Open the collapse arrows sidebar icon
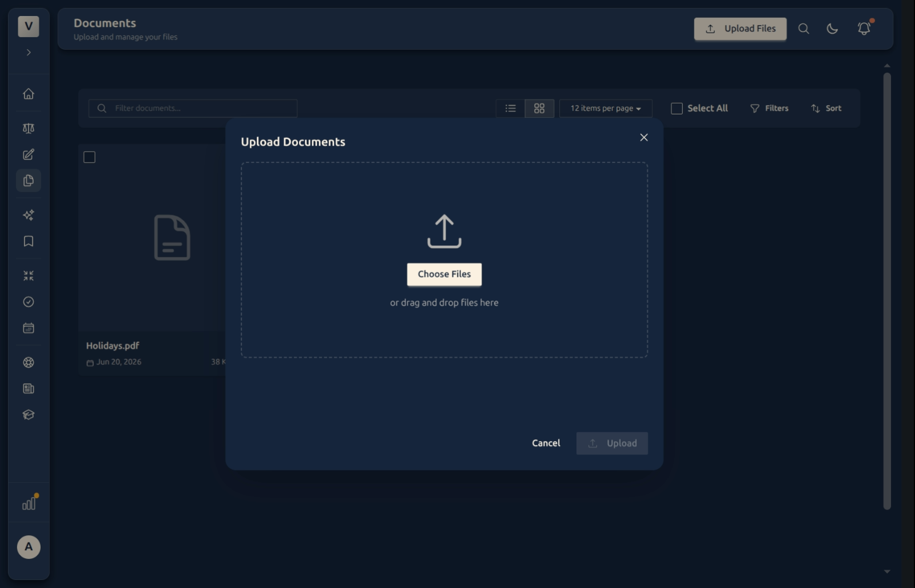Image resolution: width=915 pixels, height=588 pixels. click(x=29, y=276)
